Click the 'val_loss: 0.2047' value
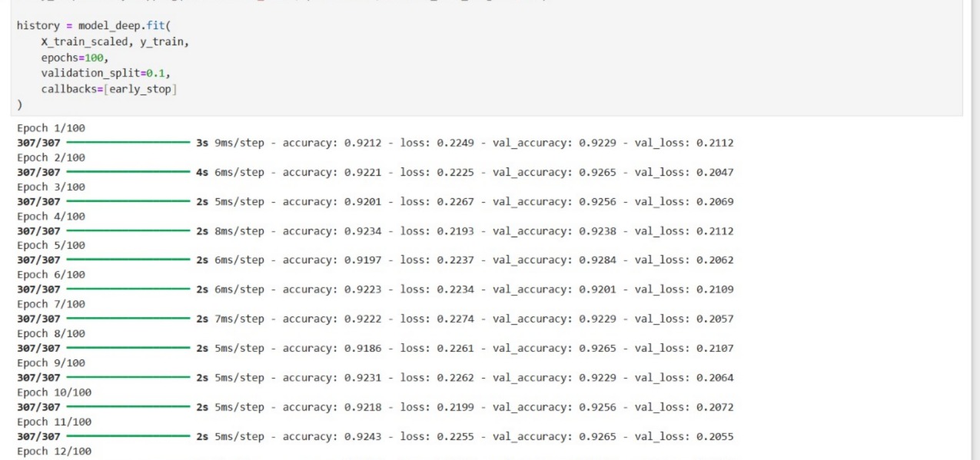The width and height of the screenshot is (980, 460). tap(684, 172)
